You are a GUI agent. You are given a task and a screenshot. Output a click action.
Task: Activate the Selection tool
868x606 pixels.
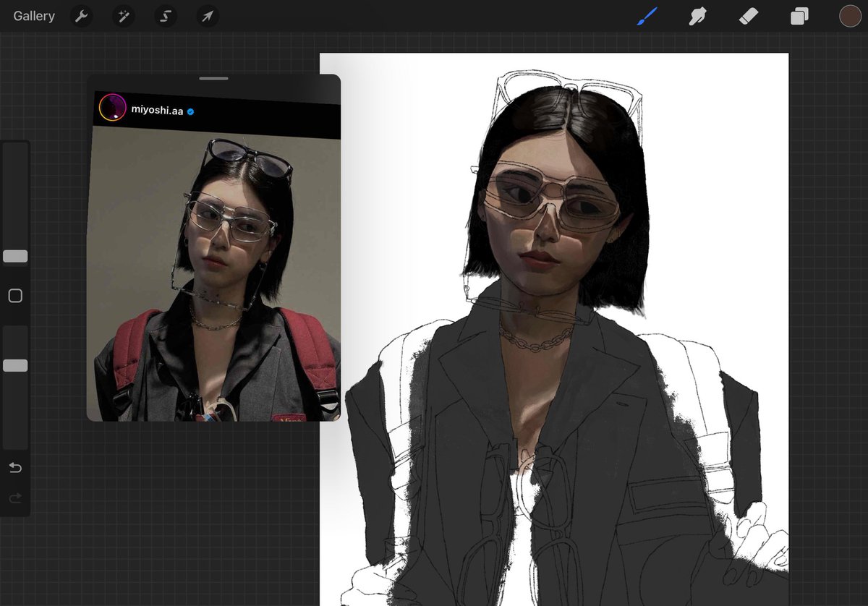click(166, 16)
